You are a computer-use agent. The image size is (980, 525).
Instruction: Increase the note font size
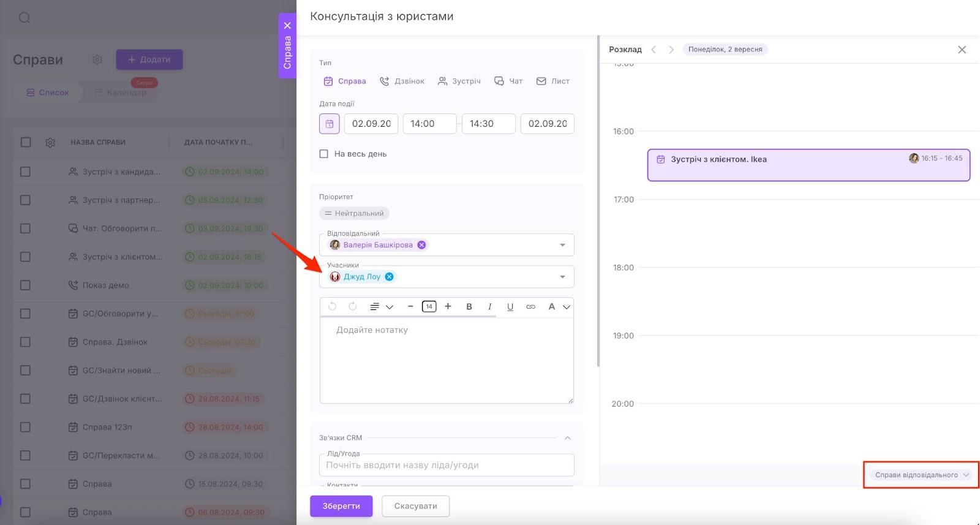click(448, 306)
